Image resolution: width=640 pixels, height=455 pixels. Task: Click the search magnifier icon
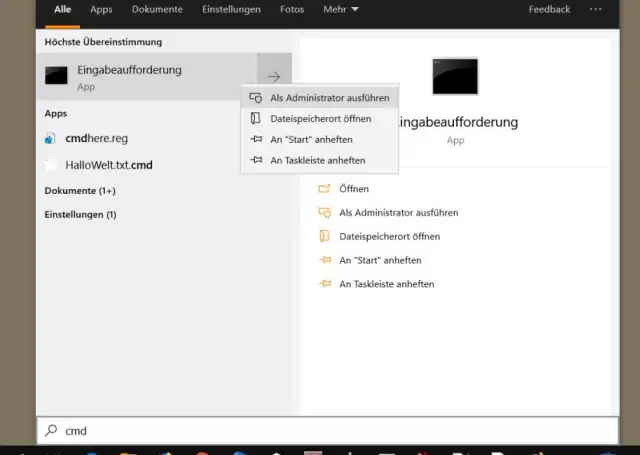[x=51, y=431]
